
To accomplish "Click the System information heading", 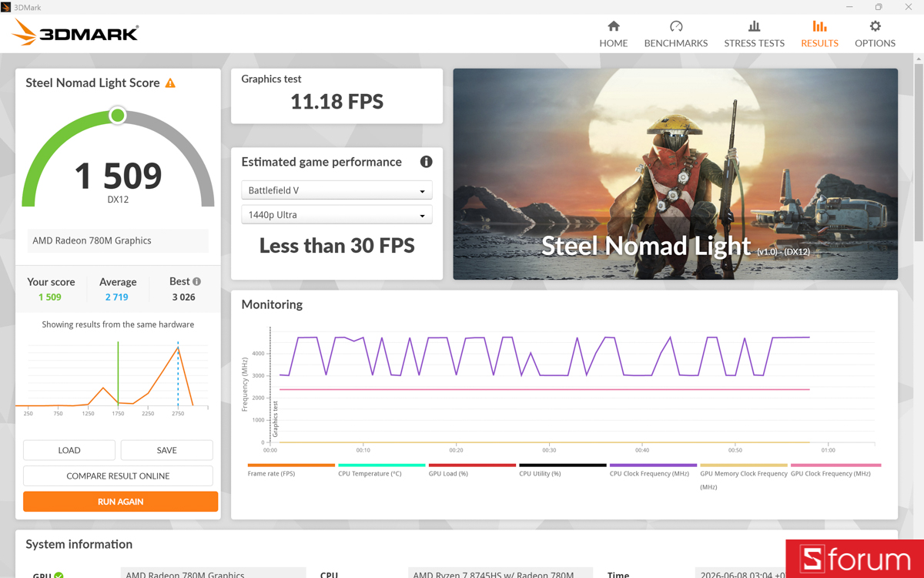I will [79, 544].
